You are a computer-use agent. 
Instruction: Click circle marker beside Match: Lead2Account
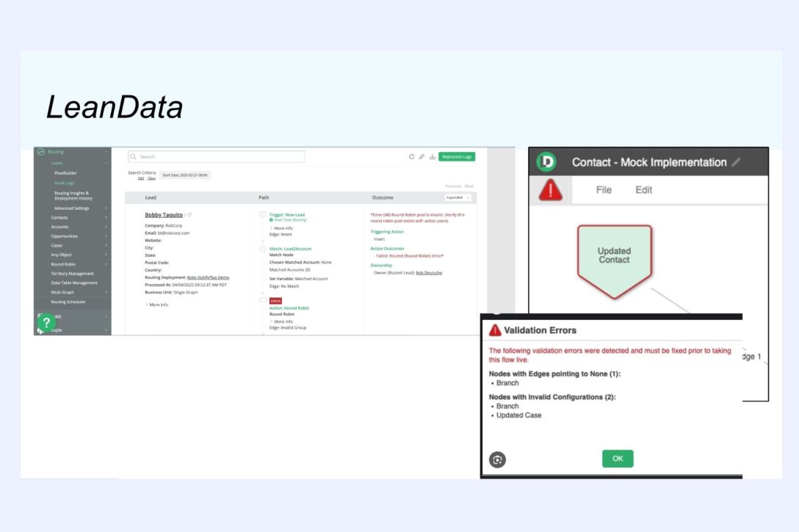click(263, 249)
